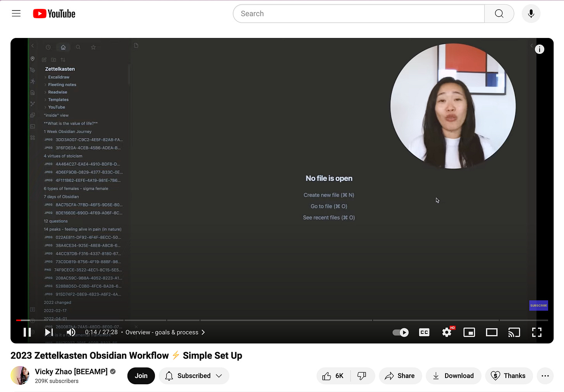Open the video info card icon

540,49
